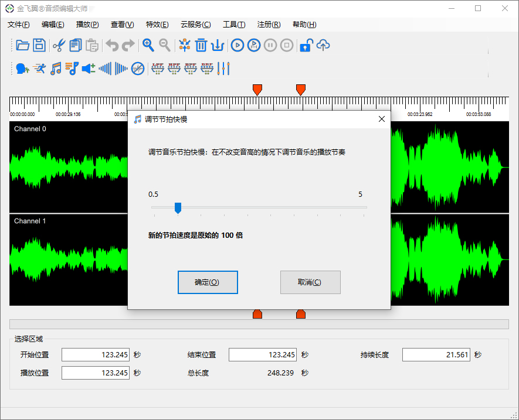Click the save disk icon

tap(39, 45)
